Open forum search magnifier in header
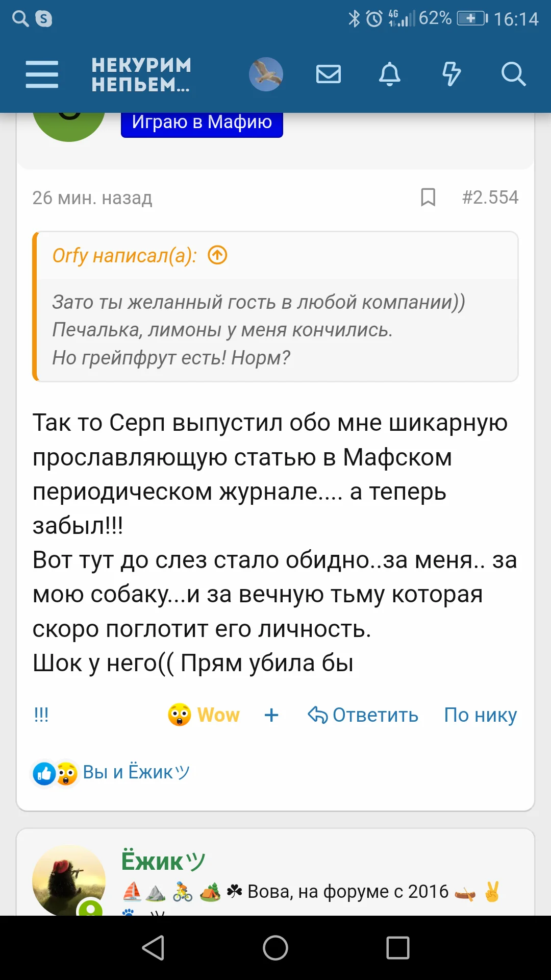This screenshot has height=980, width=551. 513,75
